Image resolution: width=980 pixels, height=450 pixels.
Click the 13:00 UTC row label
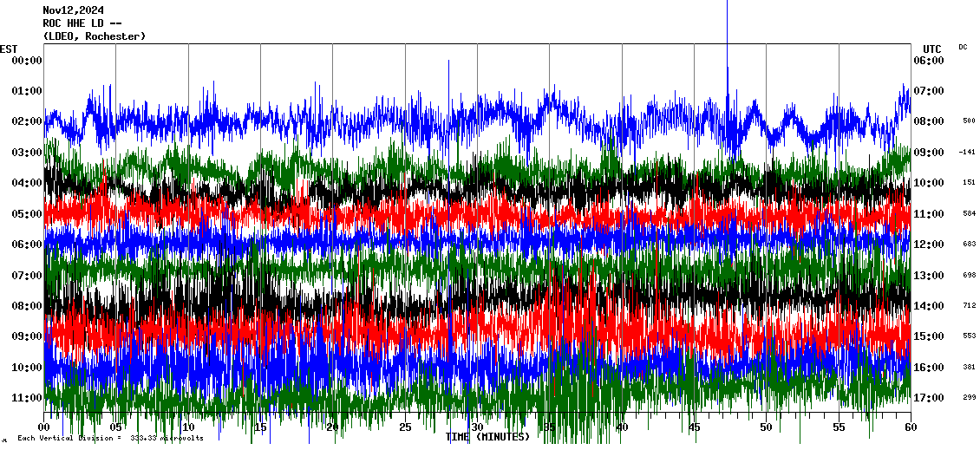pyautogui.click(x=929, y=276)
